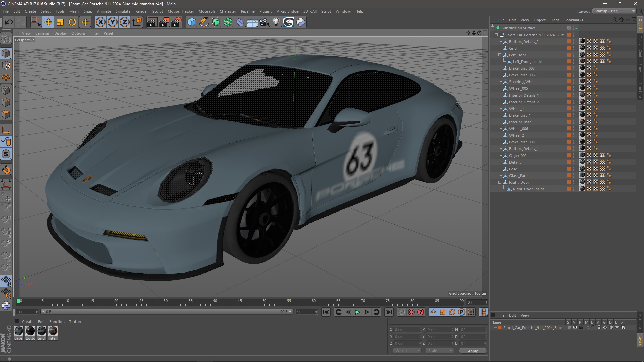
Task: Click the magnet Snap icon
Action: click(6, 170)
